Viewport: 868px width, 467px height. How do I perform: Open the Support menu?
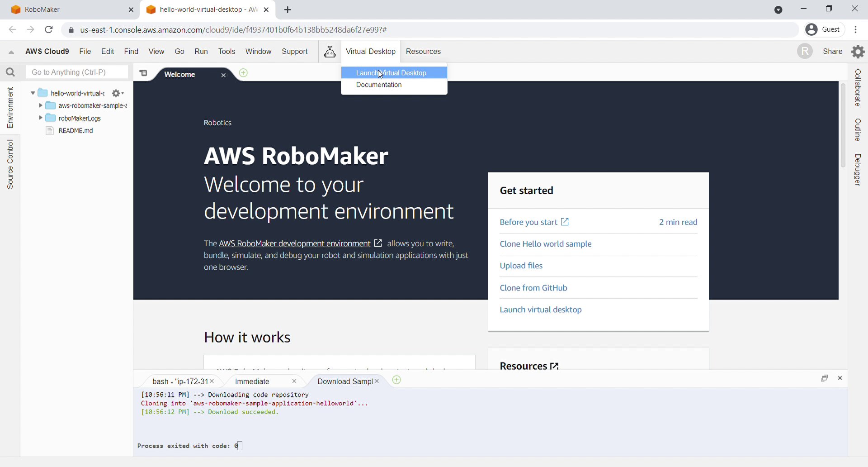click(x=295, y=52)
